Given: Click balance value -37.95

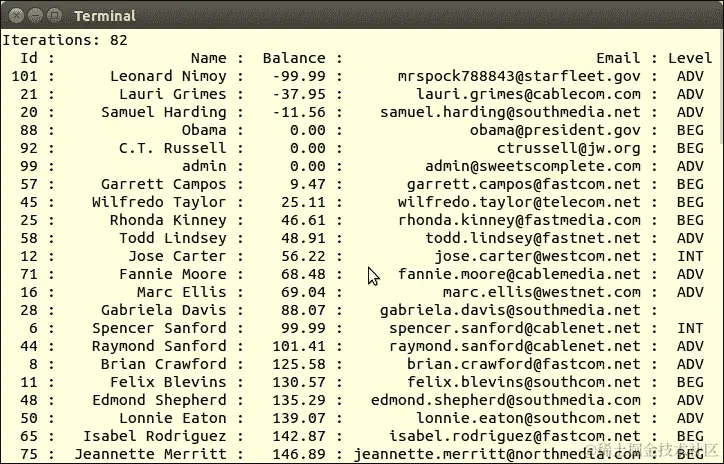Looking at the screenshot, I should point(299,94).
